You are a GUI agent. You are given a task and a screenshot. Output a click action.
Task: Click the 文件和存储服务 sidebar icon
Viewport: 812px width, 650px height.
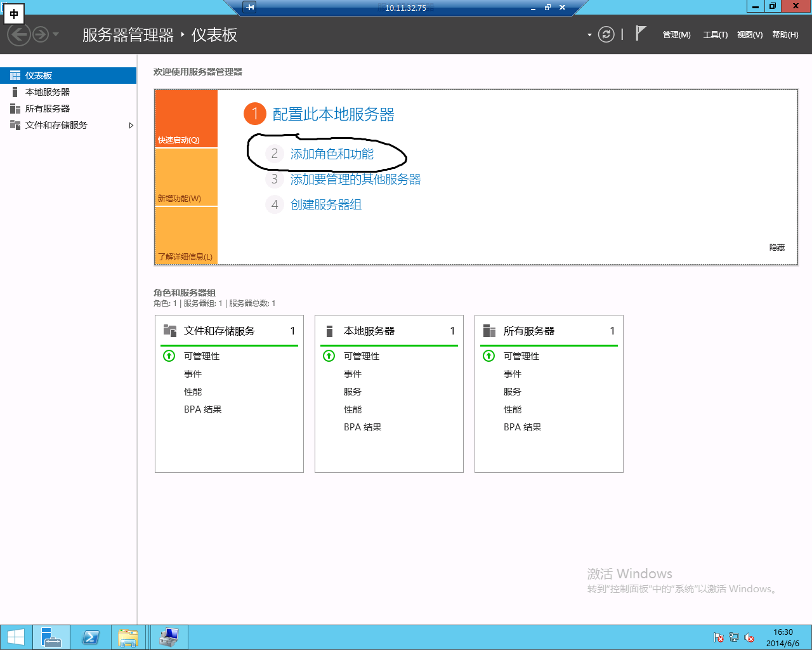[15, 125]
